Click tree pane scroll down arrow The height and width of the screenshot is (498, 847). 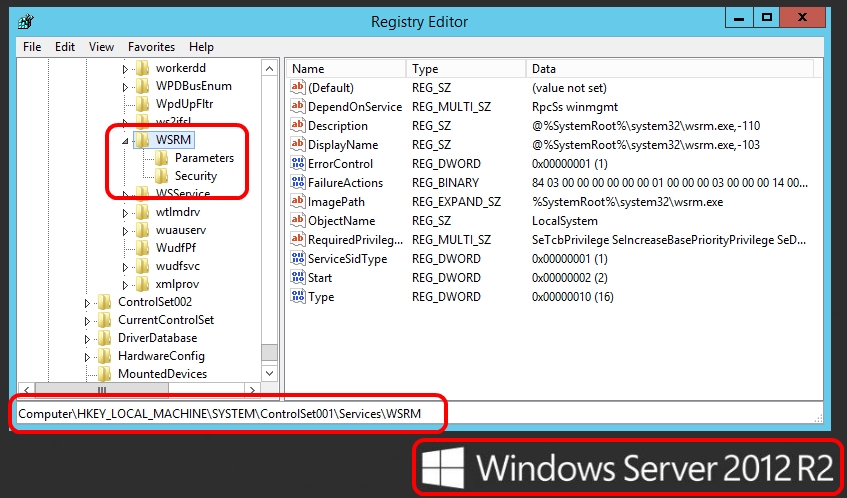269,373
